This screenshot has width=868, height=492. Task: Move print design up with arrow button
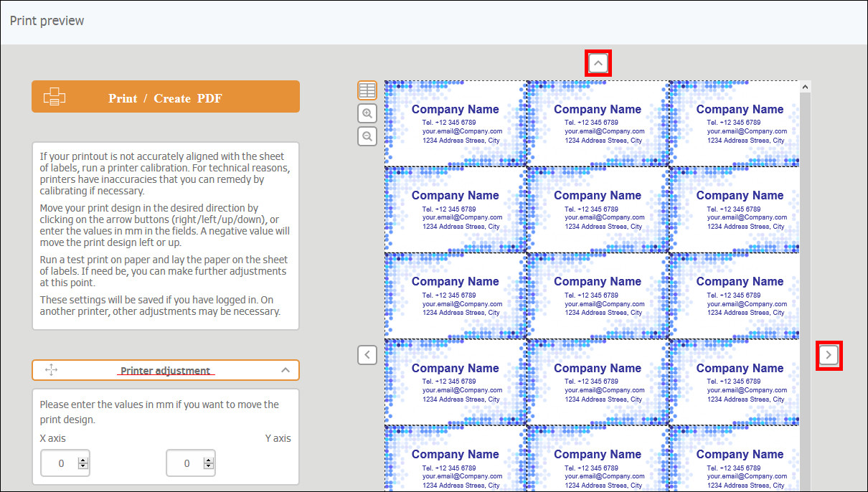[599, 64]
